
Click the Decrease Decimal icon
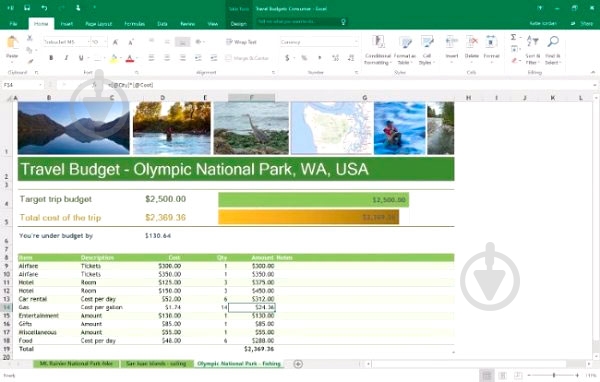[x=351, y=58]
